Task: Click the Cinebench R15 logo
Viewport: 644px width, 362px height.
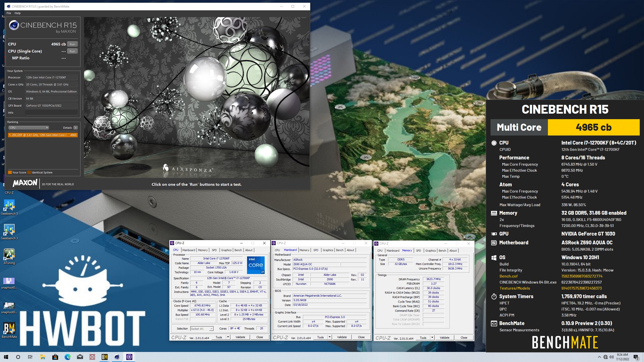Action: tap(43, 27)
